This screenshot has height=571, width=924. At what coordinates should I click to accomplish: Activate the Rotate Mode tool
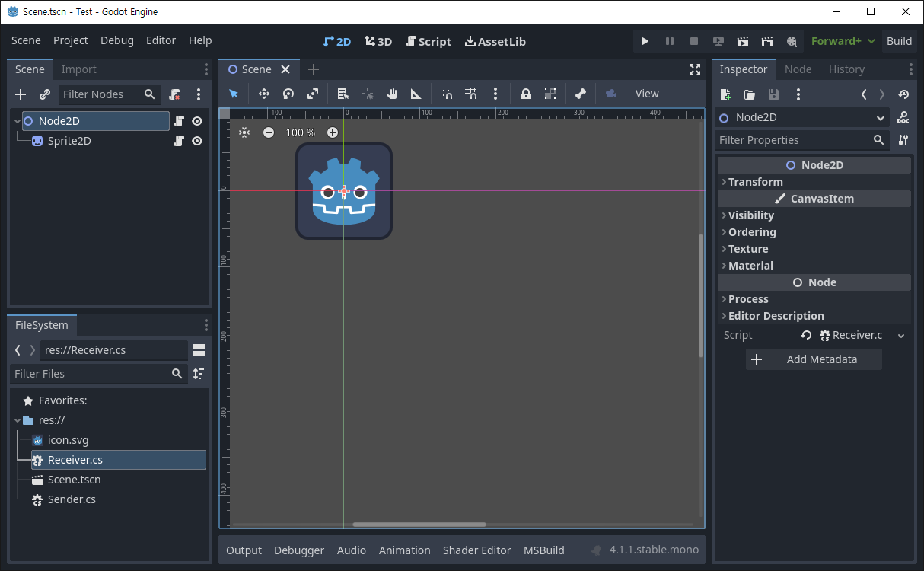point(288,94)
